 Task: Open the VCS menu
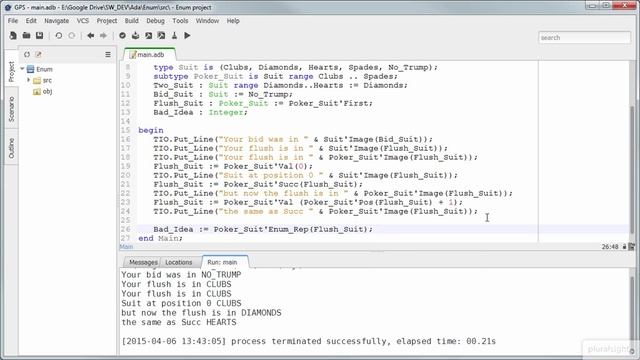point(83,21)
